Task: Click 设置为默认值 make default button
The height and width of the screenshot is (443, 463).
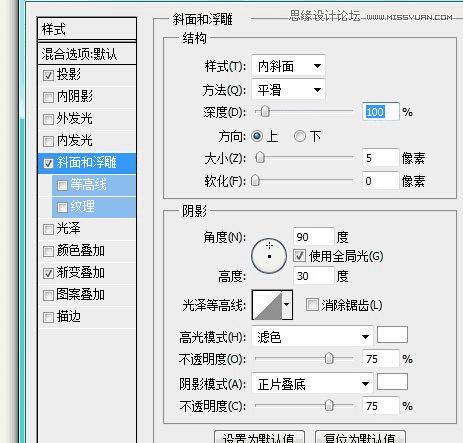Action: [x=259, y=437]
